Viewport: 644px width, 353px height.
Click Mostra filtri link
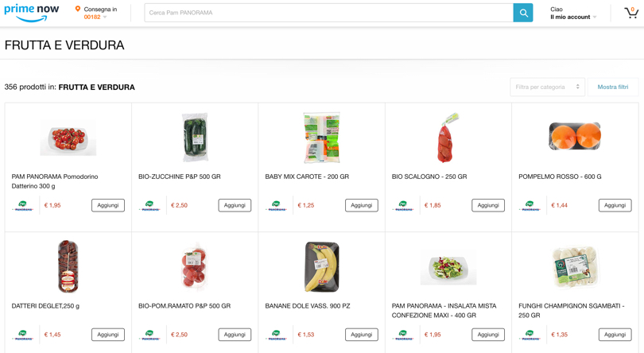[x=612, y=87]
